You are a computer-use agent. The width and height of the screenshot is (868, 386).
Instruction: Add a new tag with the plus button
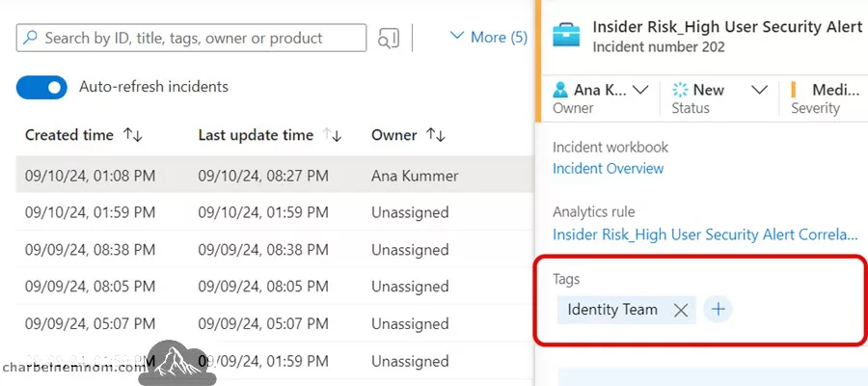click(718, 310)
